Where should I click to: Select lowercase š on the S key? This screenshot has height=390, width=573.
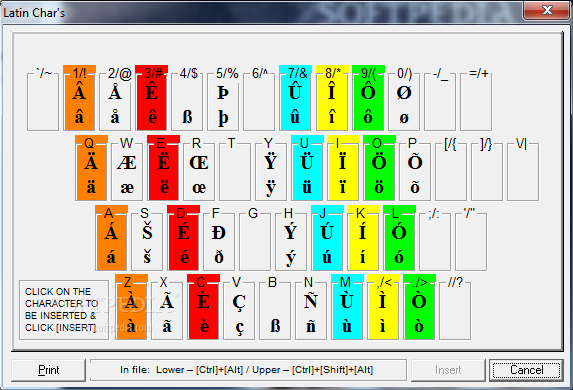tap(147, 257)
